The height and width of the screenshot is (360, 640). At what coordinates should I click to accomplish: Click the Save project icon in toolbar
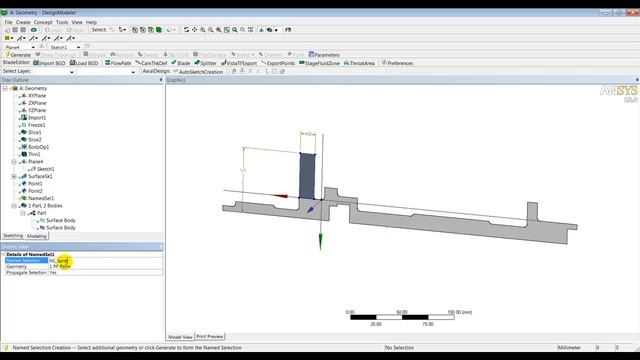[15, 30]
